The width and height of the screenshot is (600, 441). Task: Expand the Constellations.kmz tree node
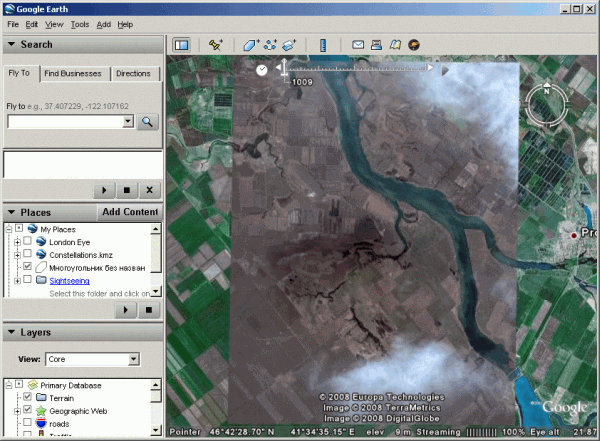[x=17, y=255]
